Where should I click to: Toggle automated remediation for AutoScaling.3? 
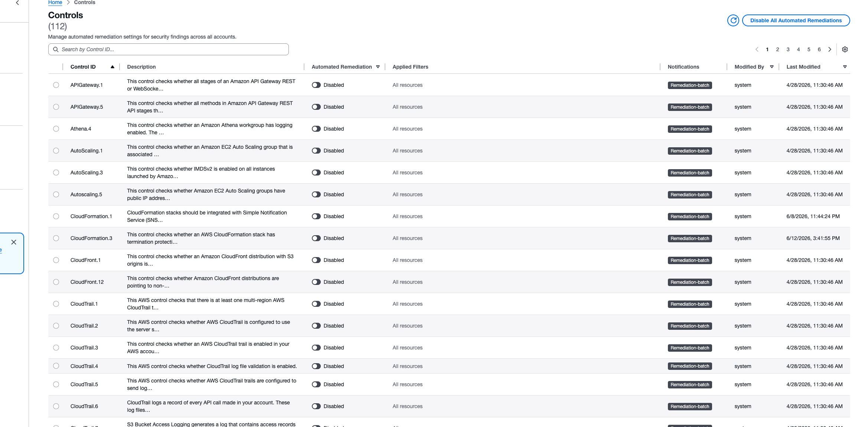click(316, 173)
